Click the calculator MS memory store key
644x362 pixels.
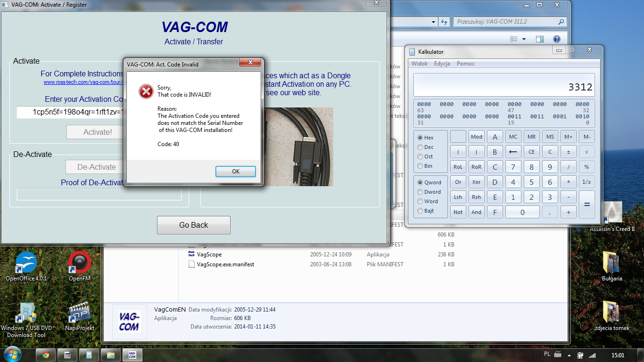550,137
